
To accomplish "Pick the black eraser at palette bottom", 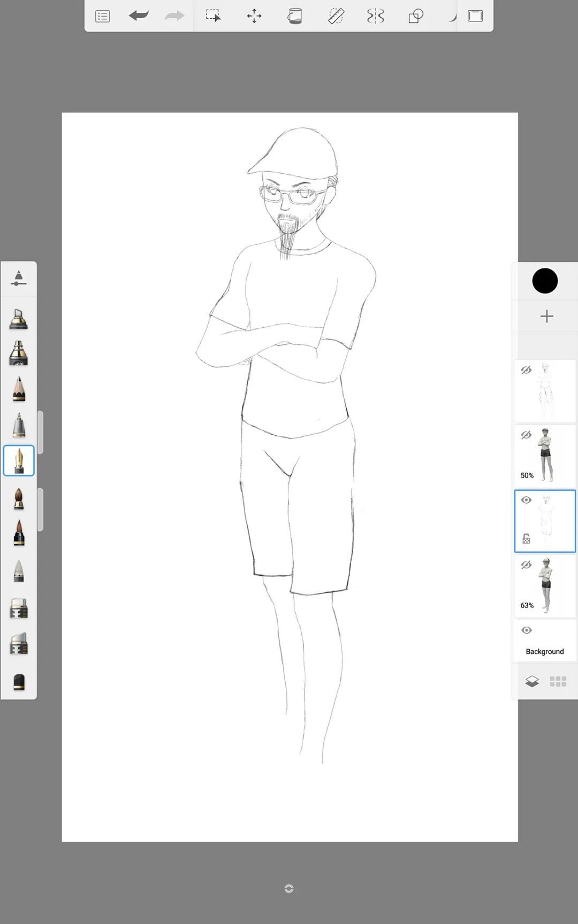I will 19,682.
